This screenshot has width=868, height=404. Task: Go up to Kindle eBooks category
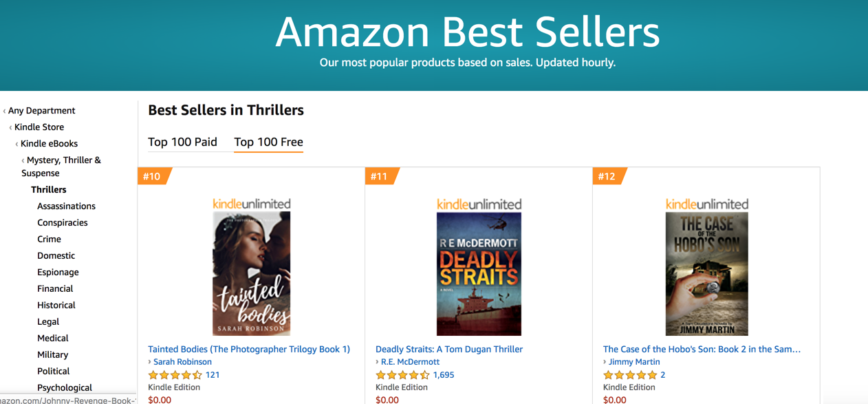pos(49,143)
